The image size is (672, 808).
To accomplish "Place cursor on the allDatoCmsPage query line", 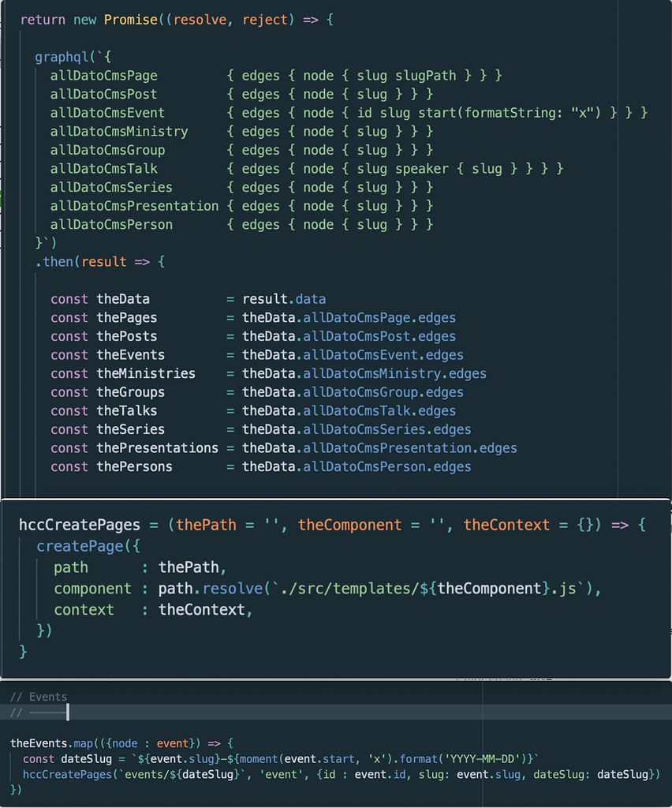I will coord(103,75).
